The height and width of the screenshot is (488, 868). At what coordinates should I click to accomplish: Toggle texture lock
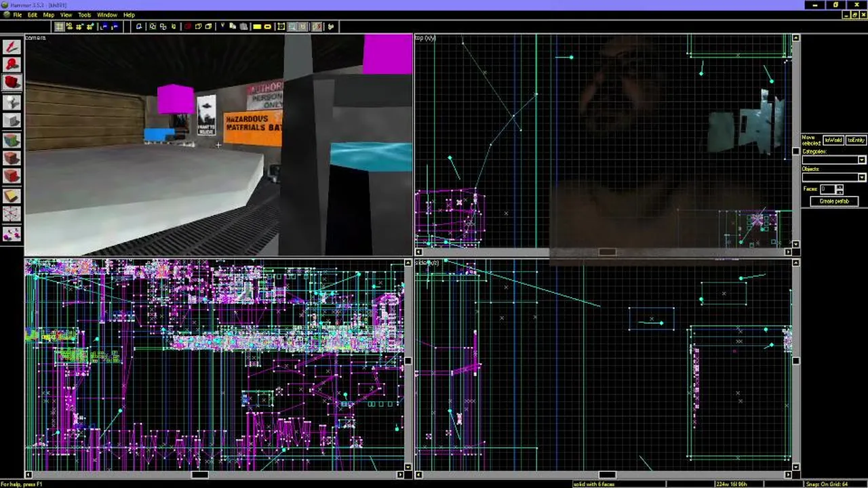point(302,26)
